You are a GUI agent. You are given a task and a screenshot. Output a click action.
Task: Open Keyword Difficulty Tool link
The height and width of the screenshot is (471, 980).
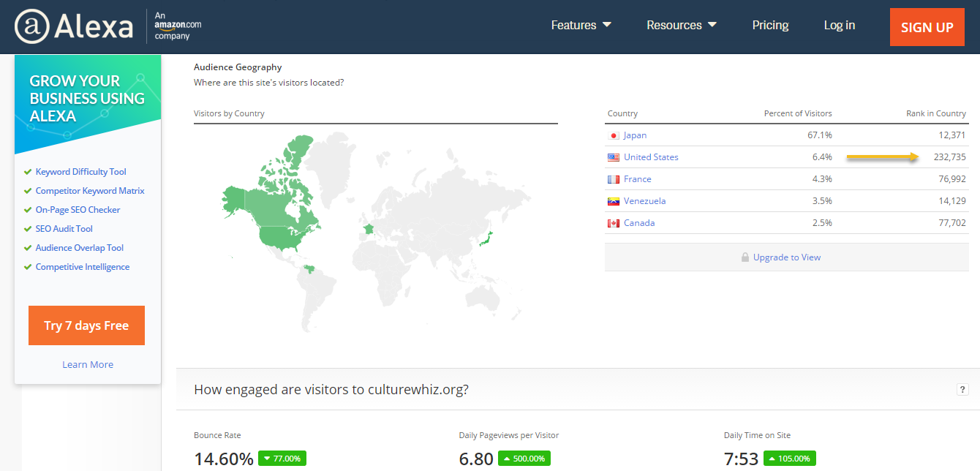point(81,172)
